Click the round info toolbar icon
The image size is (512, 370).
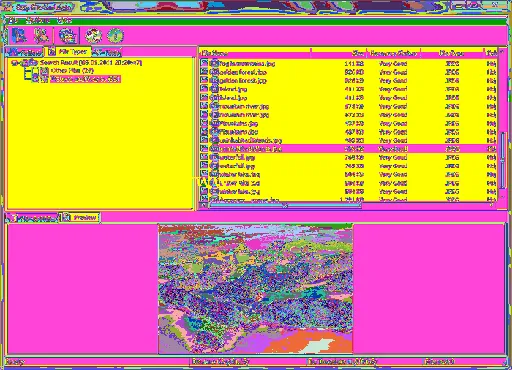[115, 35]
